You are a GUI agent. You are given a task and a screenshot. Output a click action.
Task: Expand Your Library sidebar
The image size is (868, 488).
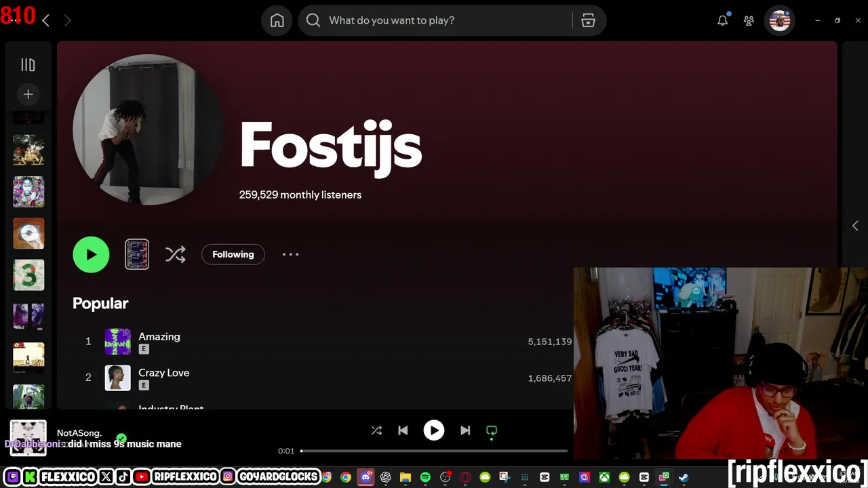[x=28, y=65]
